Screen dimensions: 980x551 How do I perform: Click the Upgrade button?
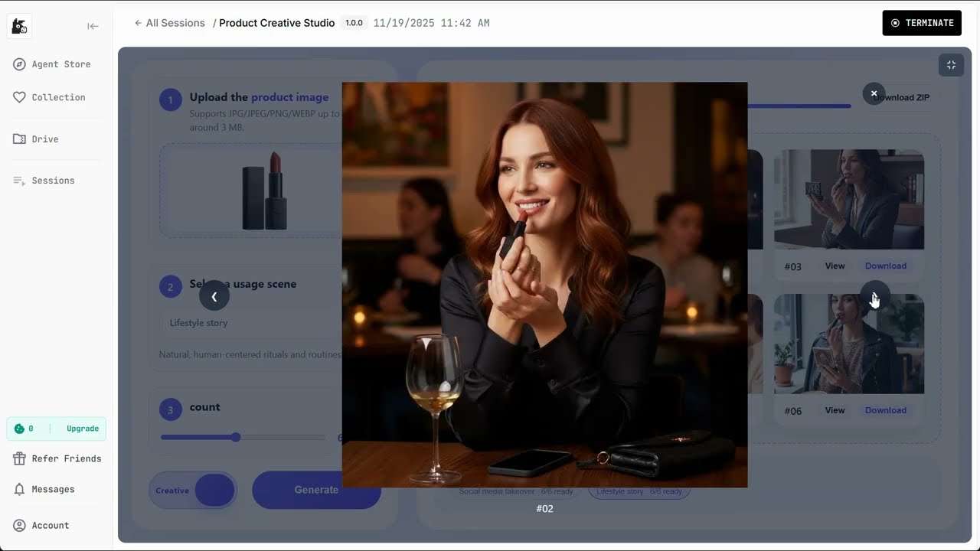click(82, 429)
